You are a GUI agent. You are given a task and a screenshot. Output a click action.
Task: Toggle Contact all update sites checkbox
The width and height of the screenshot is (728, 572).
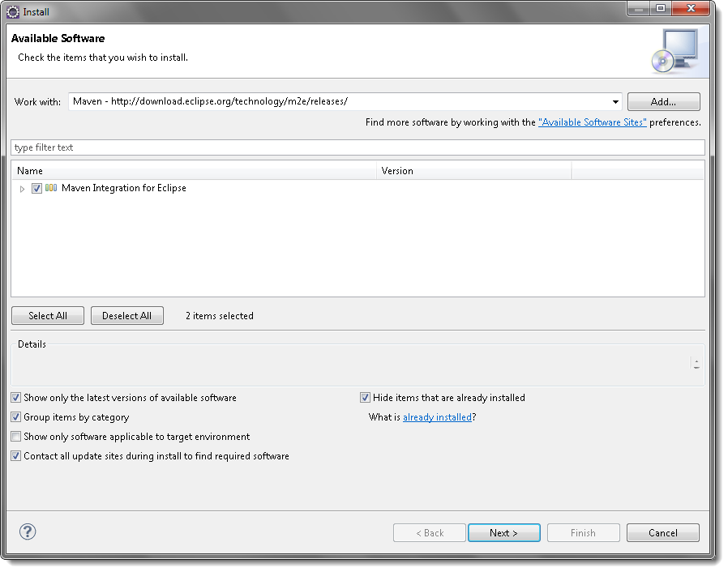click(16, 456)
